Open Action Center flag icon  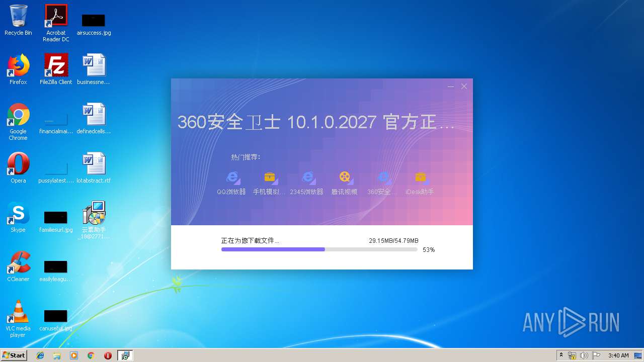596,355
